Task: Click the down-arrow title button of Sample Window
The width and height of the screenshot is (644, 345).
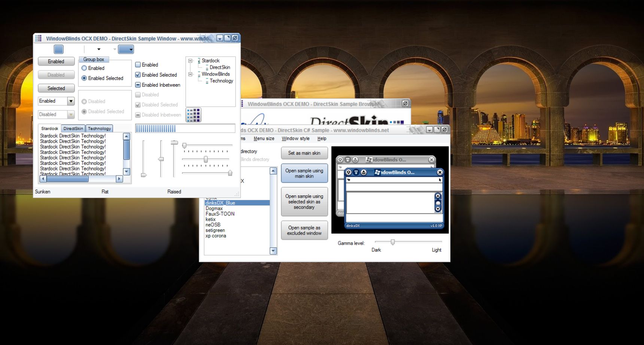Action: tap(220, 38)
